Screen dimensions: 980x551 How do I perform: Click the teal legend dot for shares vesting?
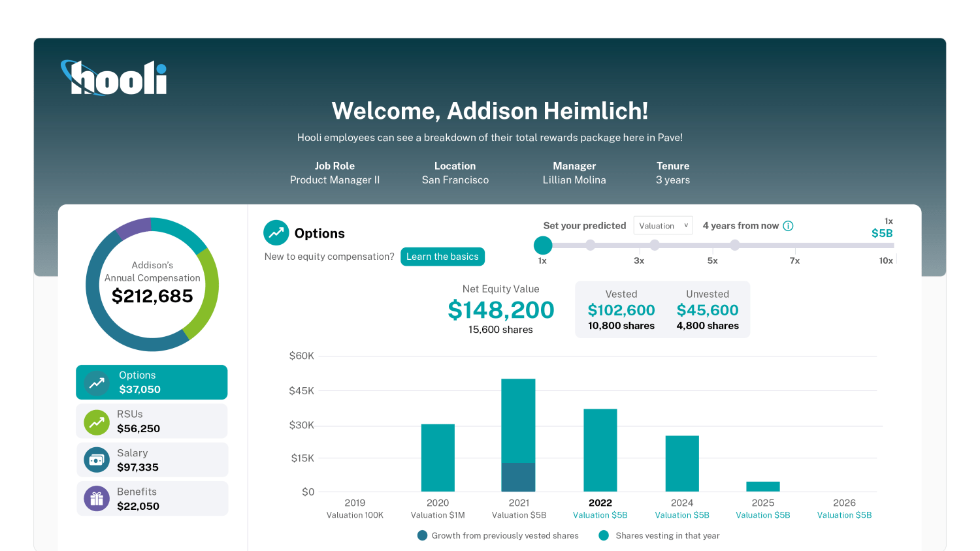click(x=604, y=535)
